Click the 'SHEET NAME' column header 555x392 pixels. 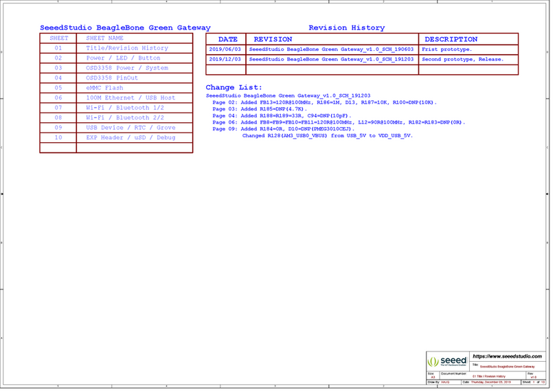[x=104, y=38]
